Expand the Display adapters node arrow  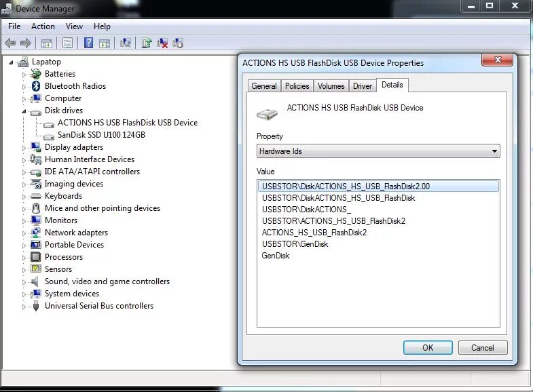click(24, 148)
